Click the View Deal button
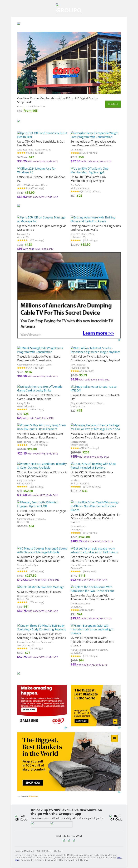 [x=113, y=104]
